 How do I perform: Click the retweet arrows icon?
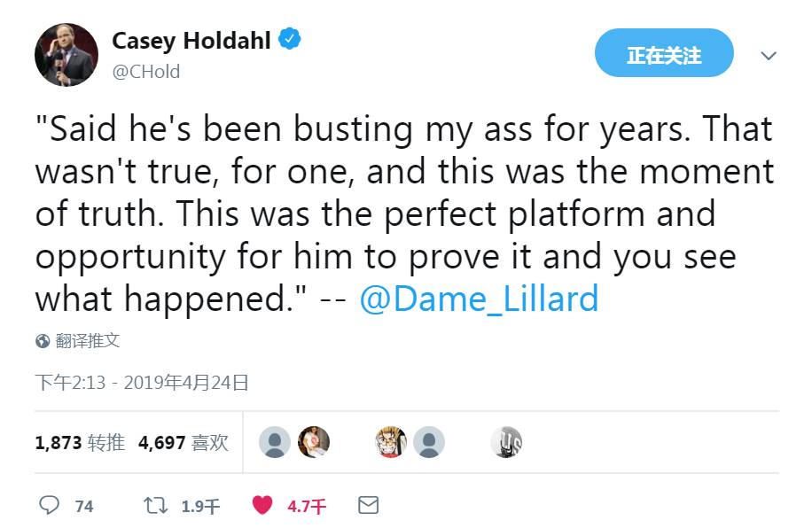pos(155,505)
